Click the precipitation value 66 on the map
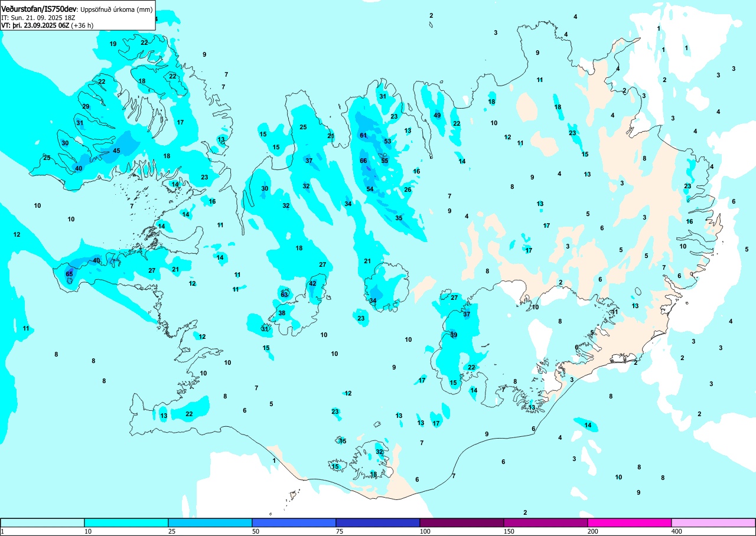Screen dimensions: 756x536 [x=363, y=161]
